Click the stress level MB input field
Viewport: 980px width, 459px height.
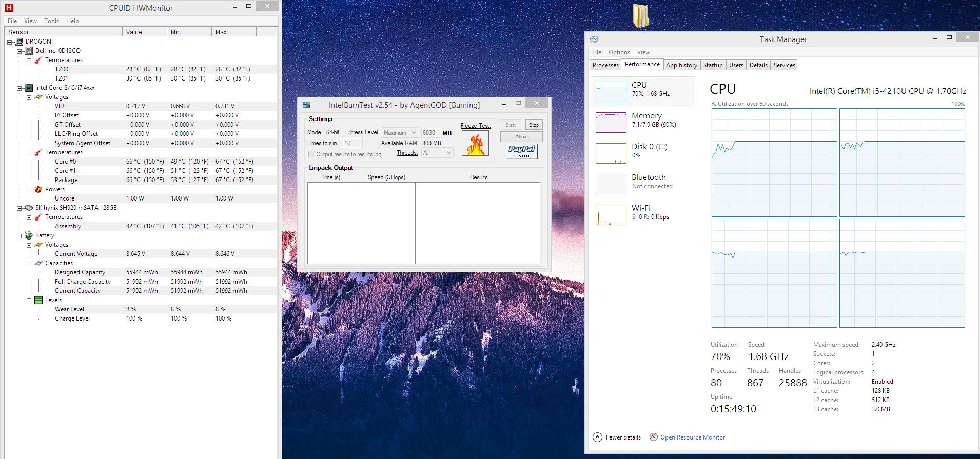[430, 133]
